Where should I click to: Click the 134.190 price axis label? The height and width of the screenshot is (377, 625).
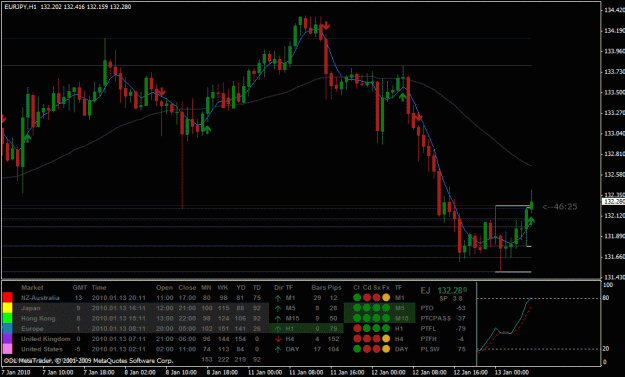pyautogui.click(x=614, y=30)
